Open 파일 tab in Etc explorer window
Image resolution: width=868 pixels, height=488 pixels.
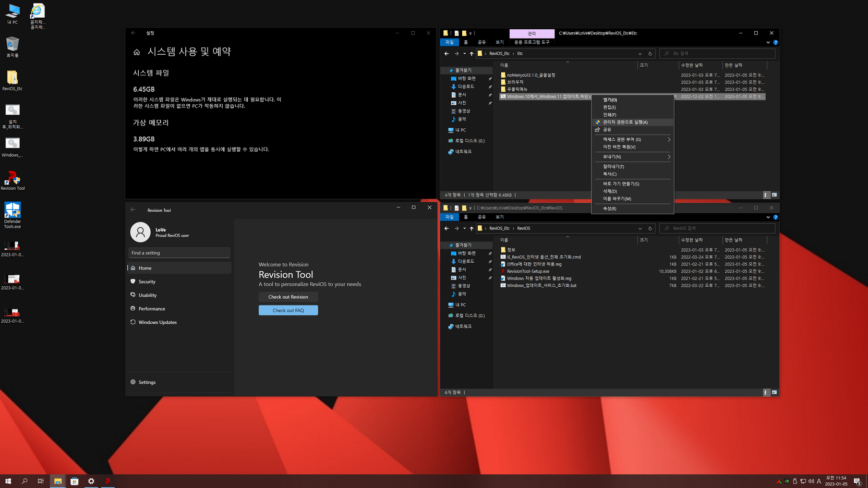pyautogui.click(x=449, y=42)
